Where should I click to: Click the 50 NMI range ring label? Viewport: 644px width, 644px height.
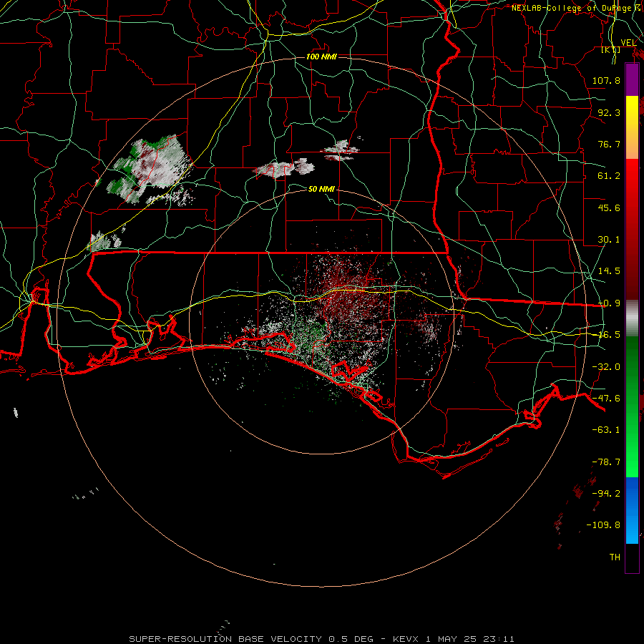321,189
